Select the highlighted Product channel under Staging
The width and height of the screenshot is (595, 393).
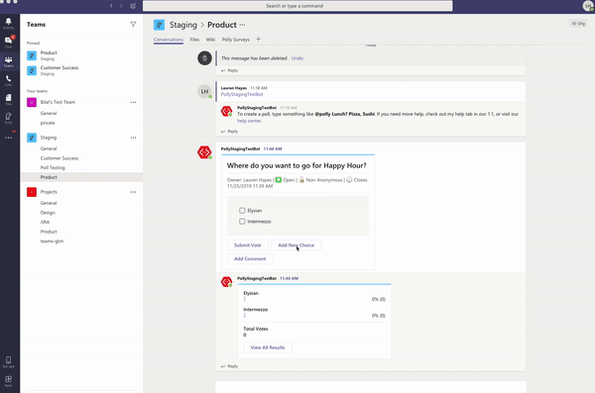tap(81, 177)
